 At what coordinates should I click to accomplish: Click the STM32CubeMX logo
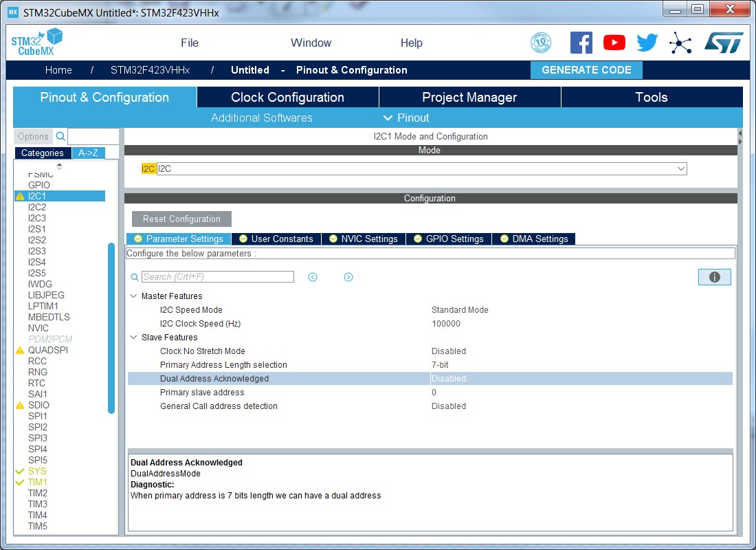(x=36, y=43)
